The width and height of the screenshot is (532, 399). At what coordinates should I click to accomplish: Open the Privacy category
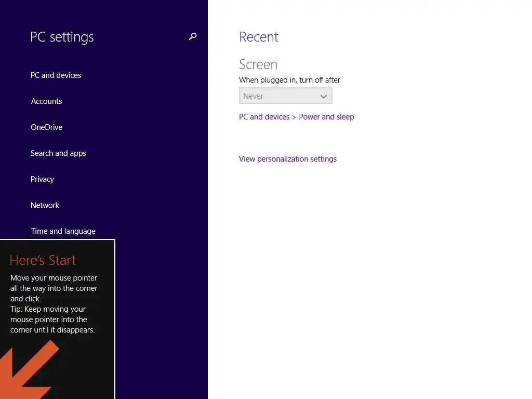click(x=42, y=179)
